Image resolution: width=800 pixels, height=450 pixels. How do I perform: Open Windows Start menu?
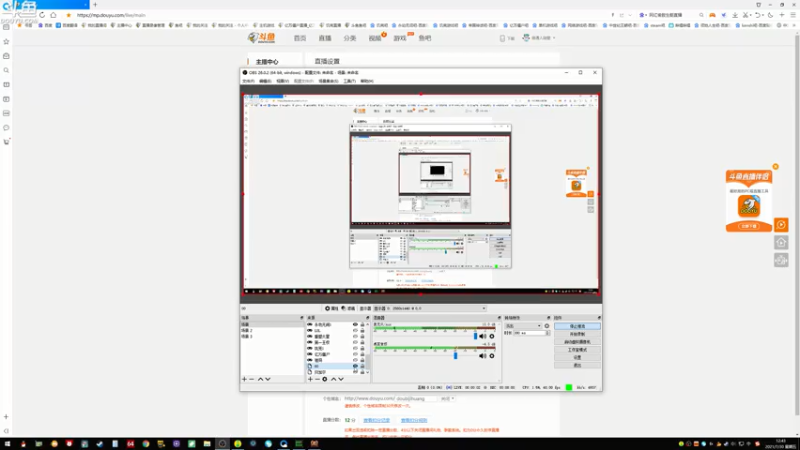(7, 444)
